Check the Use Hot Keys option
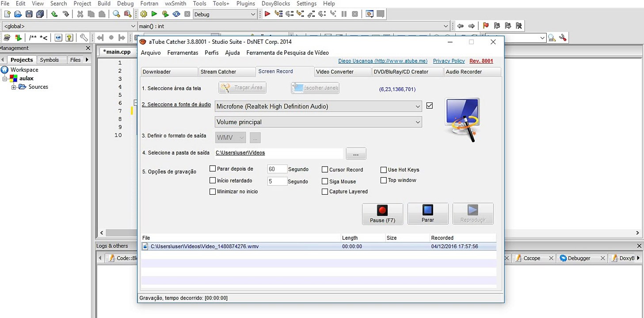Image resolution: width=644 pixels, height=318 pixels. (384, 170)
